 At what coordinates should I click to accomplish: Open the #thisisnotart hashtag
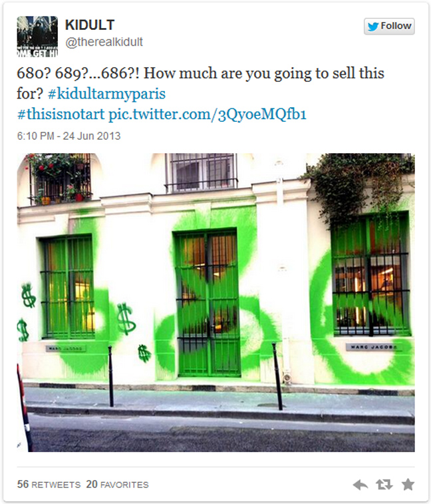(61, 114)
